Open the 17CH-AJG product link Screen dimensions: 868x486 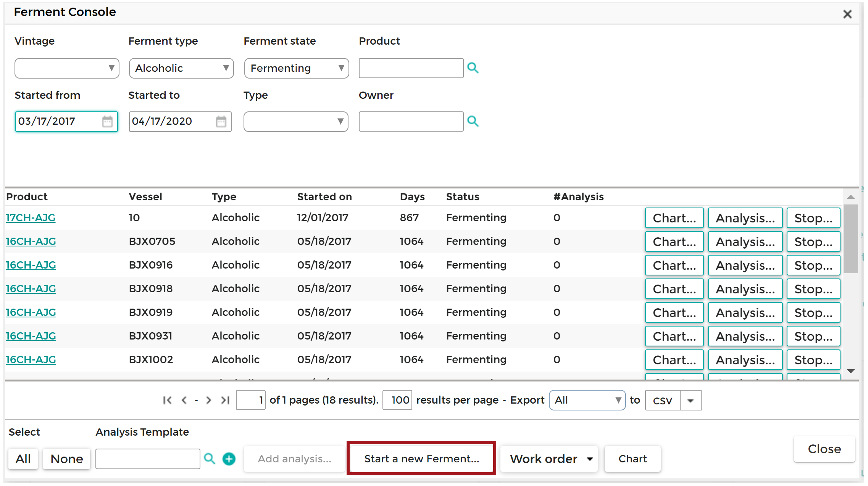tap(31, 217)
